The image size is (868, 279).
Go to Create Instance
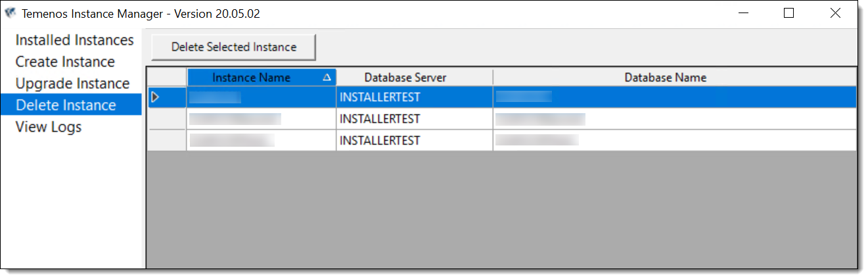(65, 62)
